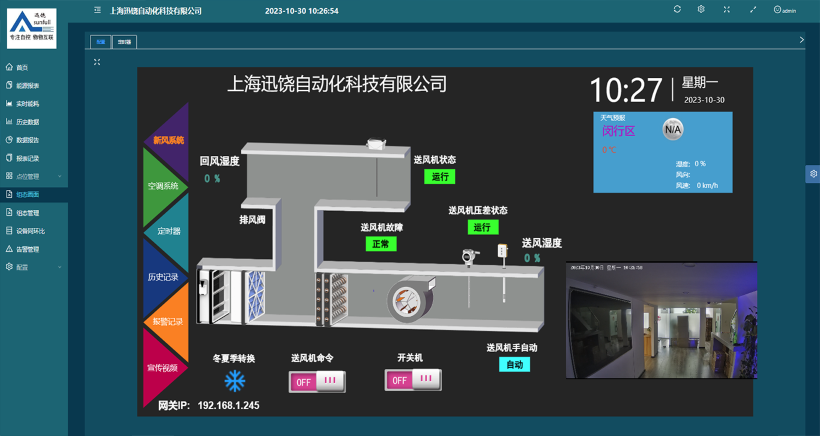Toggle the 送风机命令 OFF switch

coord(317,382)
